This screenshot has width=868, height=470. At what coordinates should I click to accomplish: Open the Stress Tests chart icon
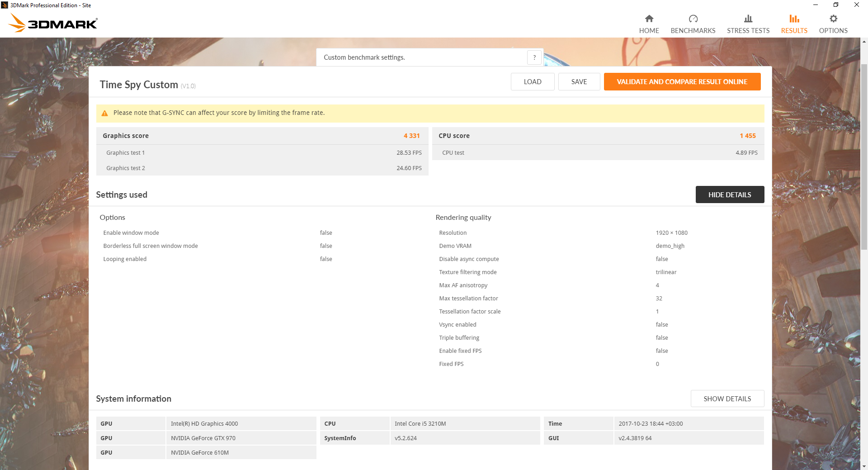coord(748,19)
